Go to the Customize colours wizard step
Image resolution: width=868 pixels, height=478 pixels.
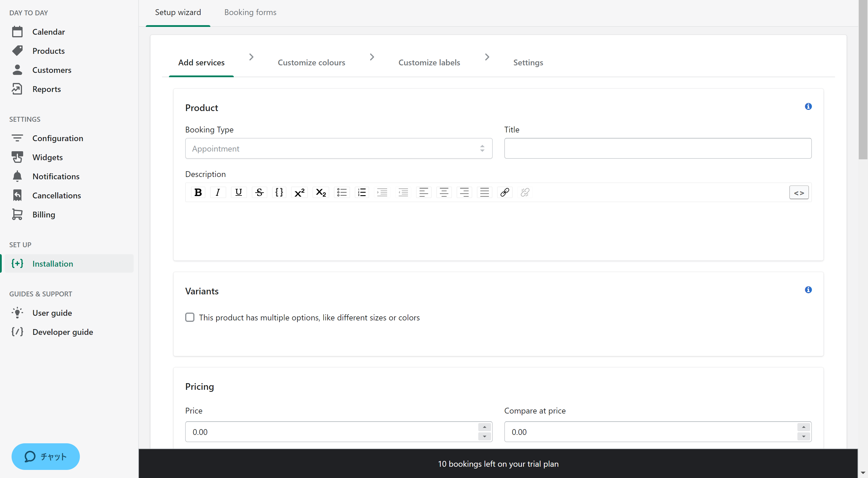coord(311,63)
